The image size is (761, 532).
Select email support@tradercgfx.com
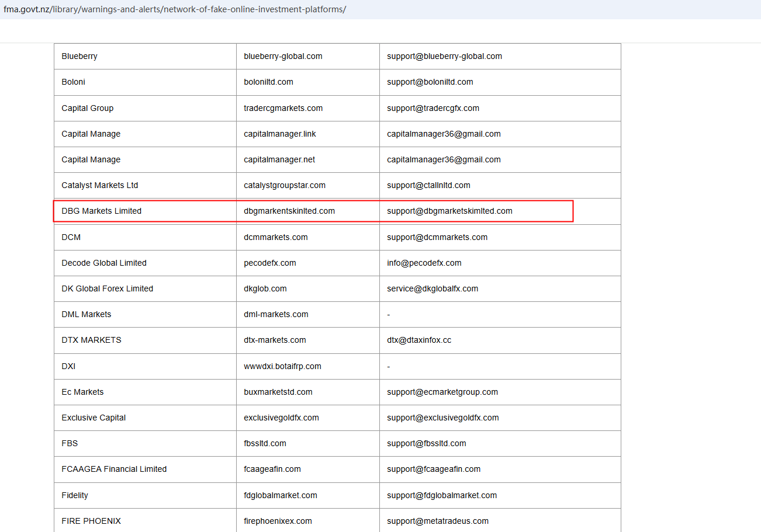tap(433, 108)
